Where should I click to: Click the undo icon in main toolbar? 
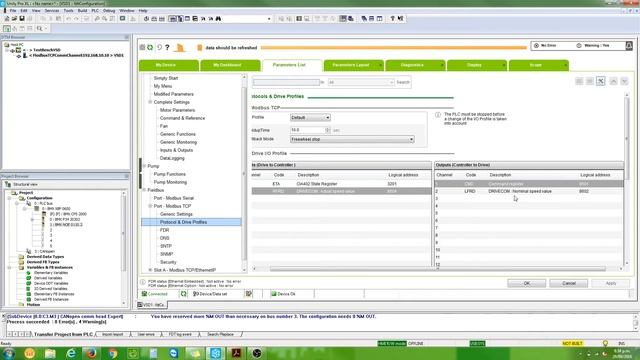click(x=69, y=19)
